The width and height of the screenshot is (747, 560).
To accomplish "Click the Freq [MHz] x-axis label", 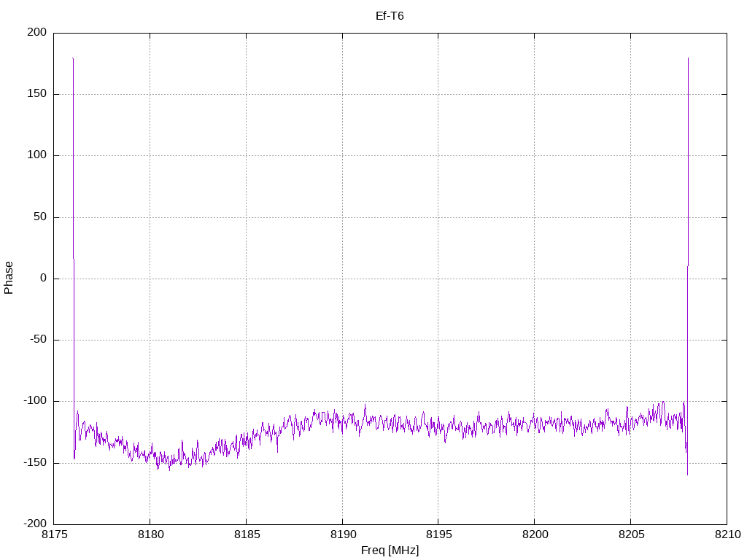I will [390, 551].
